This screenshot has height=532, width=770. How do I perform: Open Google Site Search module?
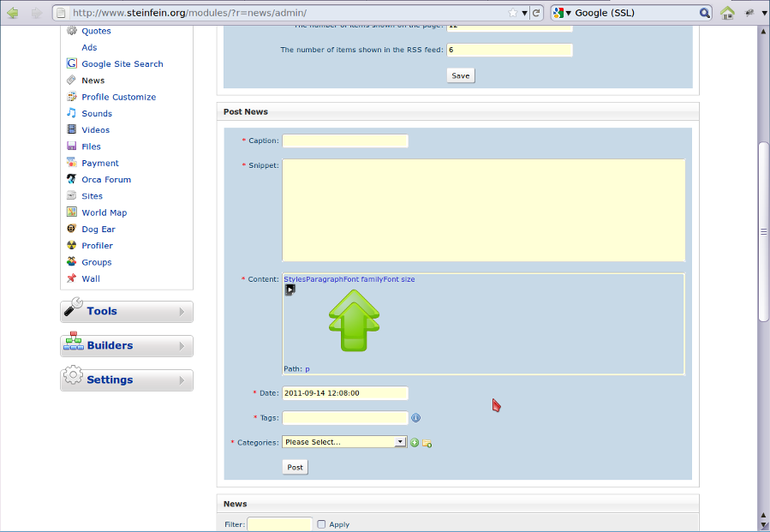pos(122,64)
